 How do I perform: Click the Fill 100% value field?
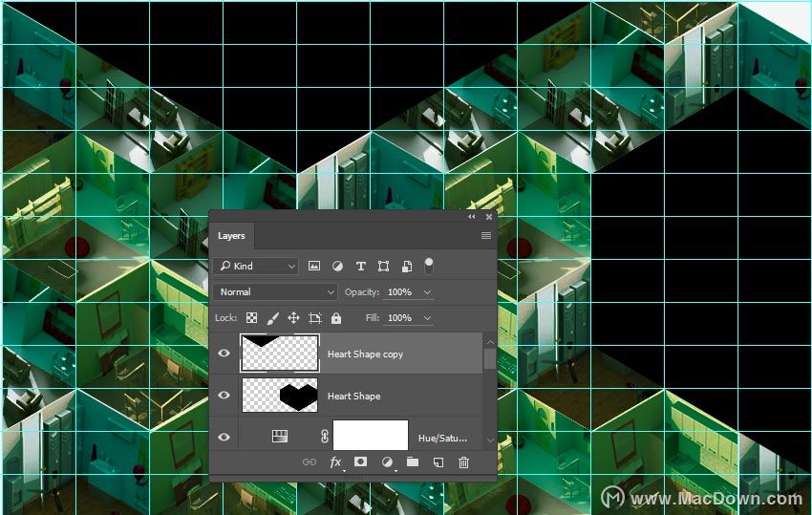tap(401, 317)
